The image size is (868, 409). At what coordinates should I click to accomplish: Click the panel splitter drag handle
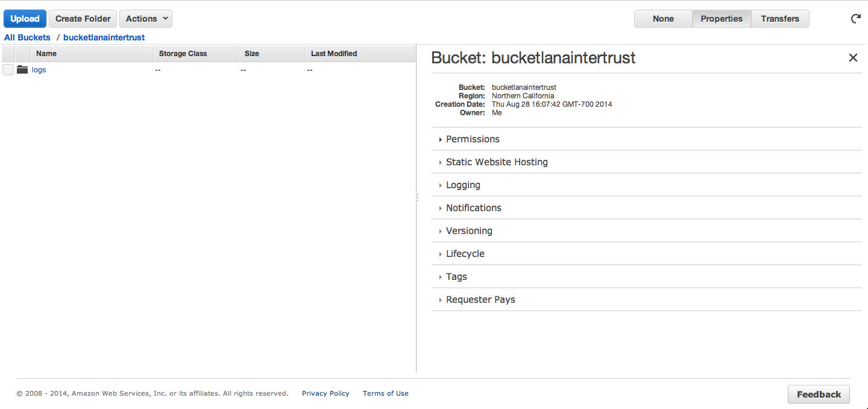(x=417, y=197)
